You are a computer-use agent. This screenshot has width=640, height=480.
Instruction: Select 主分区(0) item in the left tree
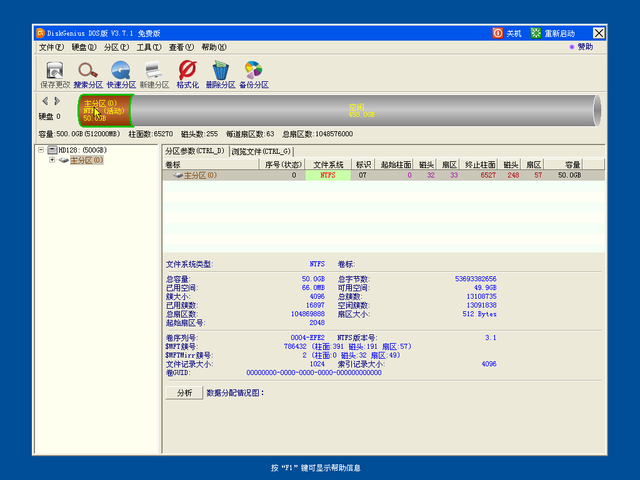[x=87, y=160]
